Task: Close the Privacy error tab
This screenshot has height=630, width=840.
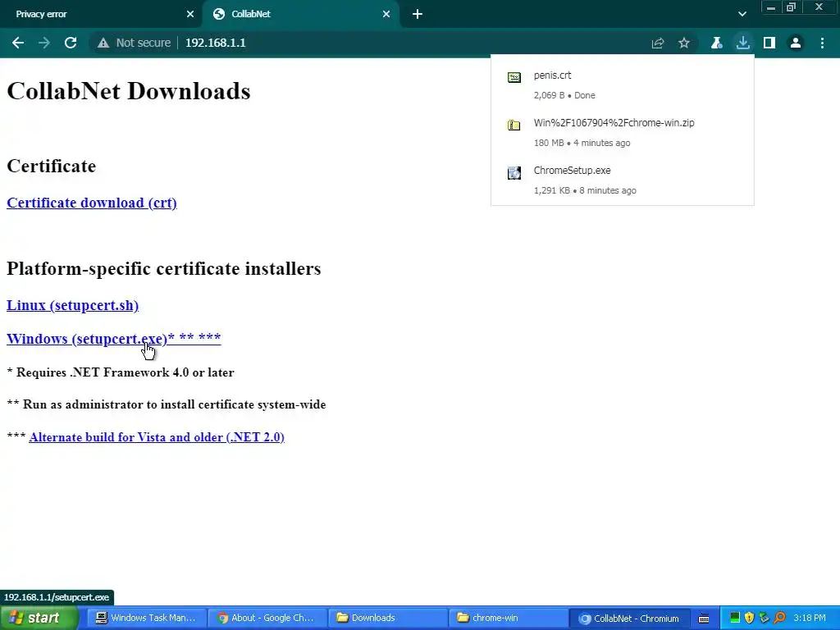Action: click(x=190, y=14)
